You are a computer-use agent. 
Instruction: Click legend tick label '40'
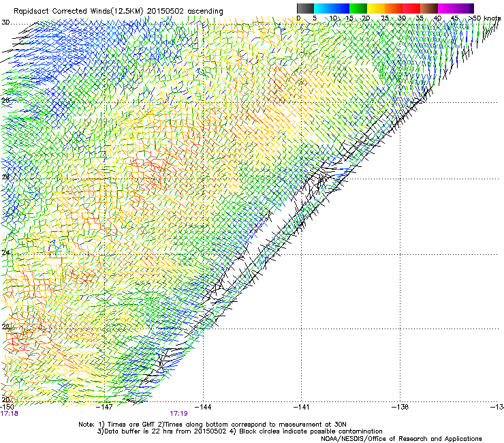pyautogui.click(x=437, y=18)
